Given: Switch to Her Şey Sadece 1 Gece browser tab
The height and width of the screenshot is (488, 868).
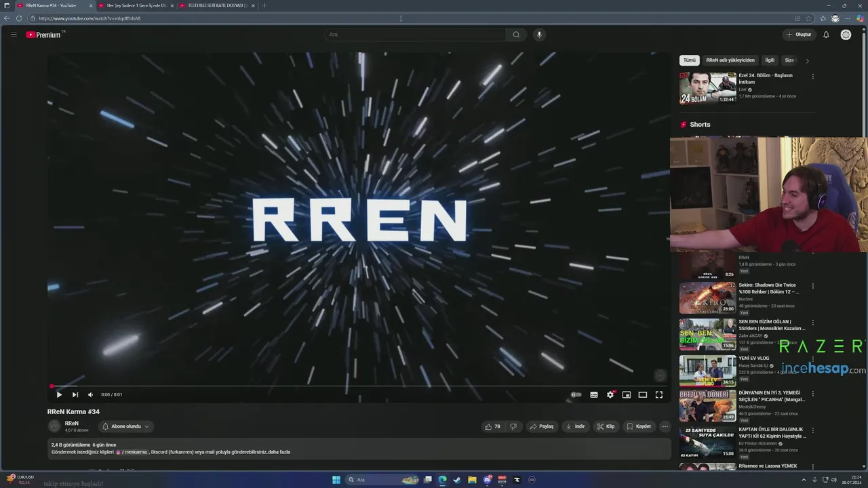Looking at the screenshot, I should tap(136, 5).
